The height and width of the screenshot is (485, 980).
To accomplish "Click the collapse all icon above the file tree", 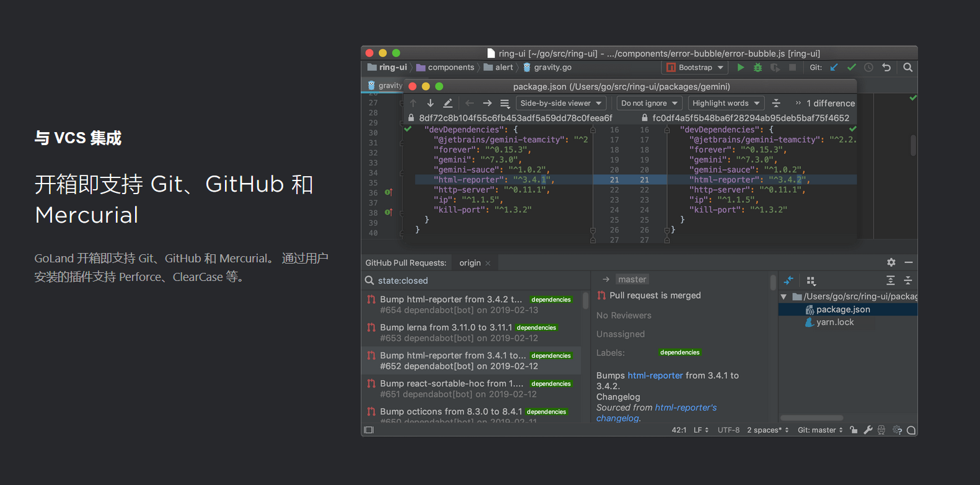I will pyautogui.click(x=908, y=280).
